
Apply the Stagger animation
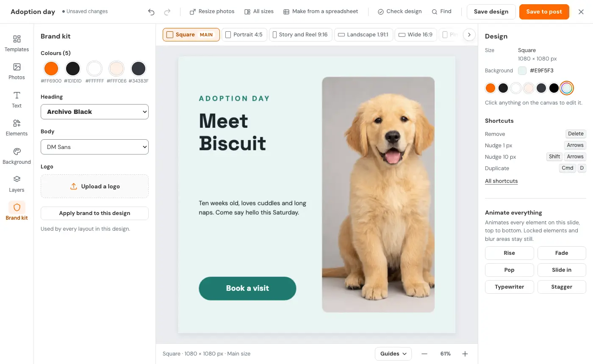pyautogui.click(x=562, y=287)
